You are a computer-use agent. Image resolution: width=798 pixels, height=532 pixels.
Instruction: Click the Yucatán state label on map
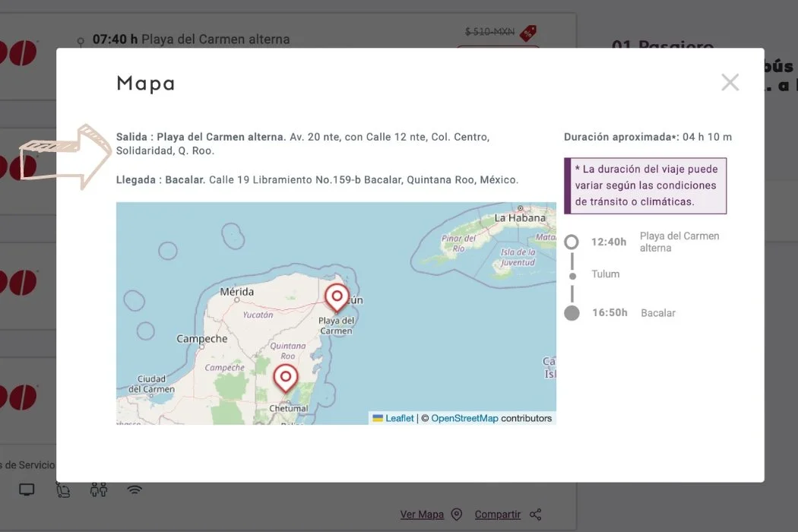tap(258, 315)
